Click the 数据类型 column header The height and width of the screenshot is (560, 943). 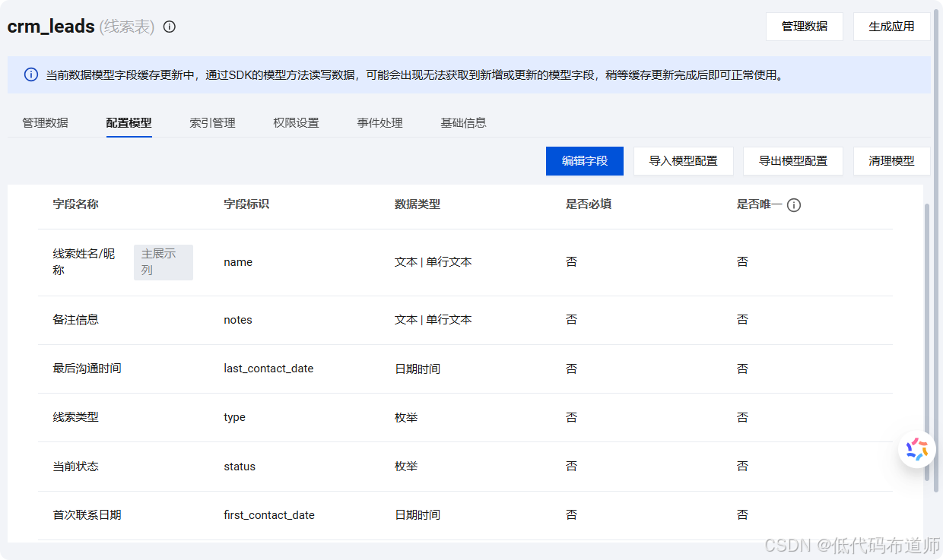(x=418, y=204)
